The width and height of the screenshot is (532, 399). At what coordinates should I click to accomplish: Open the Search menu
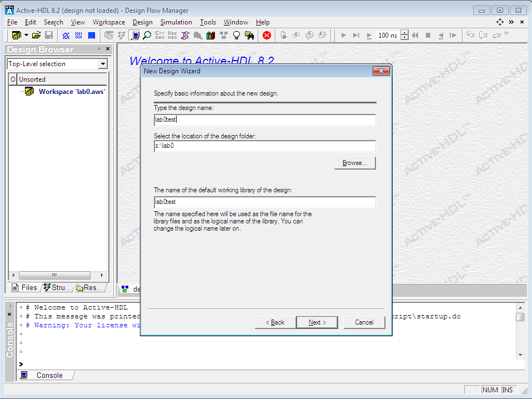coord(53,22)
